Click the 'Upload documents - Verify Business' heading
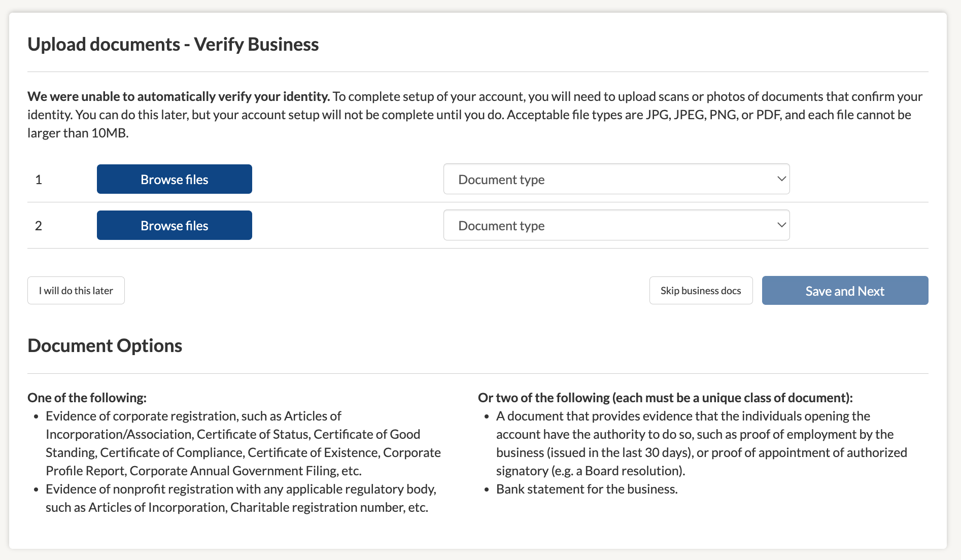Image resolution: width=961 pixels, height=560 pixels. pyautogui.click(x=173, y=45)
